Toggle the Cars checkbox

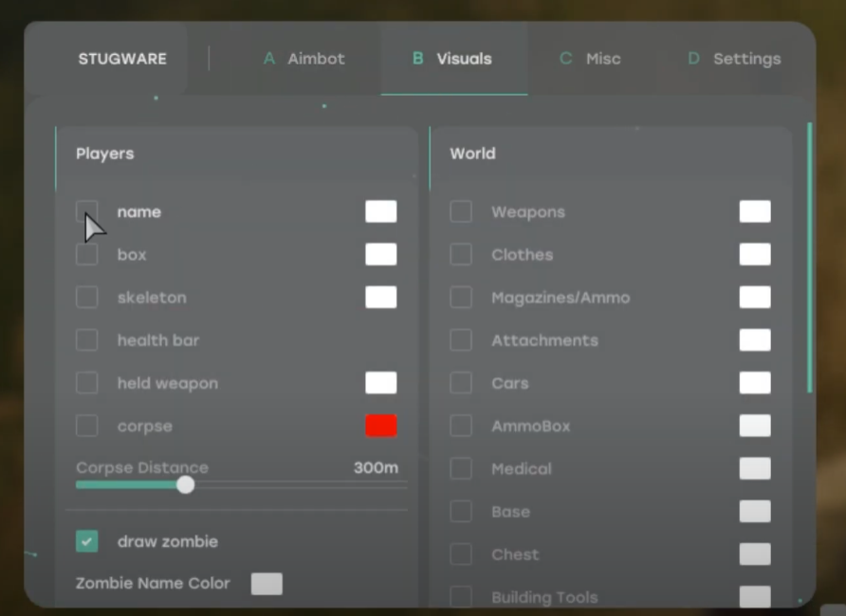(x=461, y=383)
